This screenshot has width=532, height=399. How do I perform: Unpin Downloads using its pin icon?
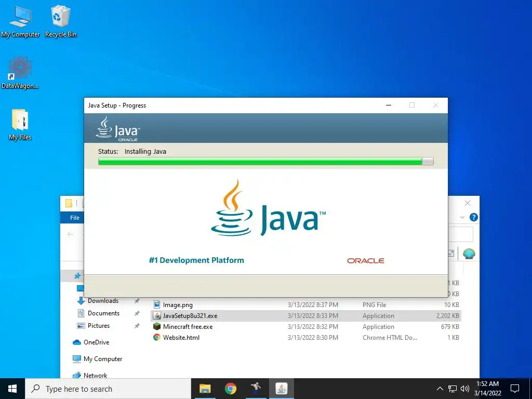click(x=137, y=301)
